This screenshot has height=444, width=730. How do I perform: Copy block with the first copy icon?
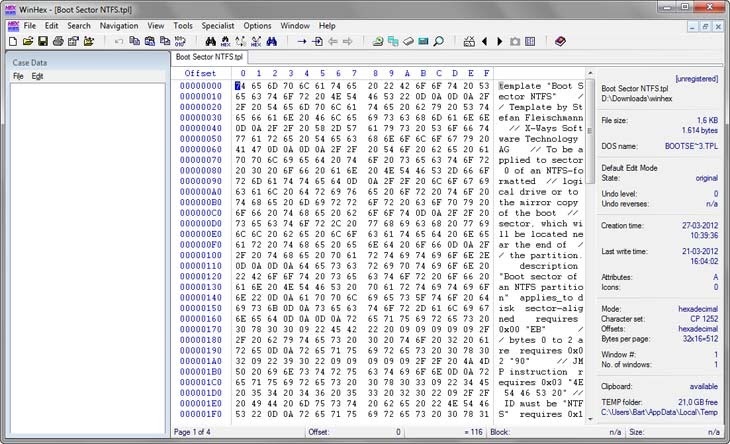click(134, 41)
